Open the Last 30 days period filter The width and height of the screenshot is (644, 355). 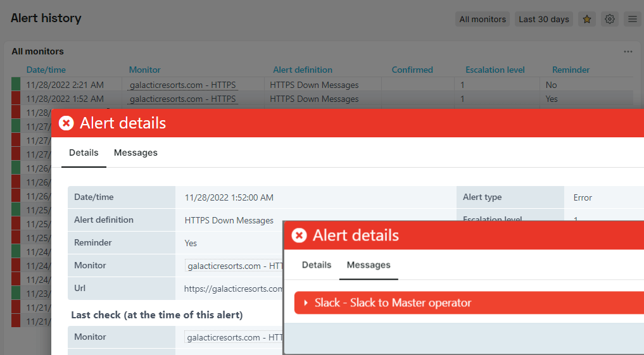click(x=544, y=19)
